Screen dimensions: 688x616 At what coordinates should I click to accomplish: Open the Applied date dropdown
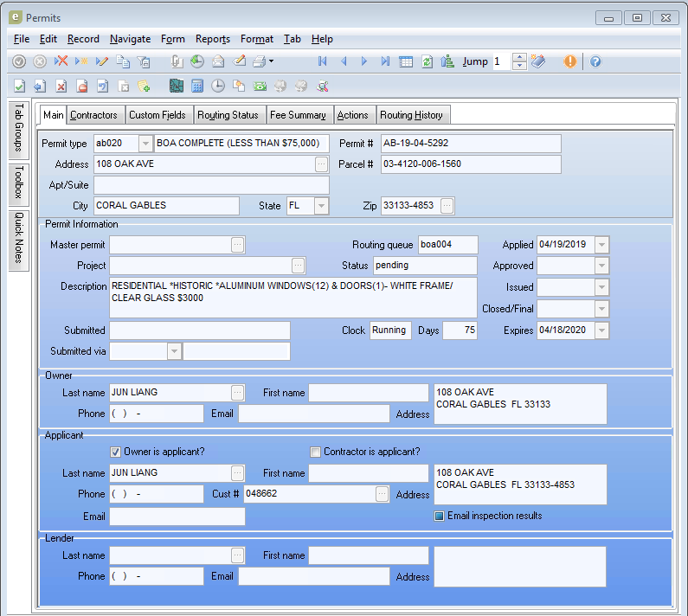(x=601, y=245)
